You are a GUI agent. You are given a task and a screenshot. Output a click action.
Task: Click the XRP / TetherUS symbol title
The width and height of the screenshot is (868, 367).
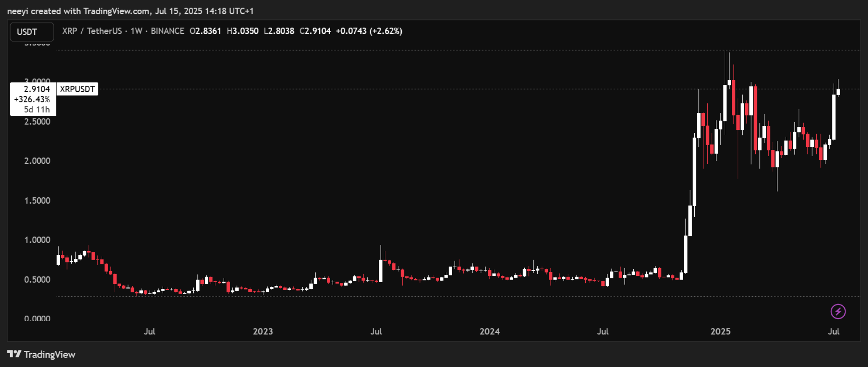[x=92, y=31]
